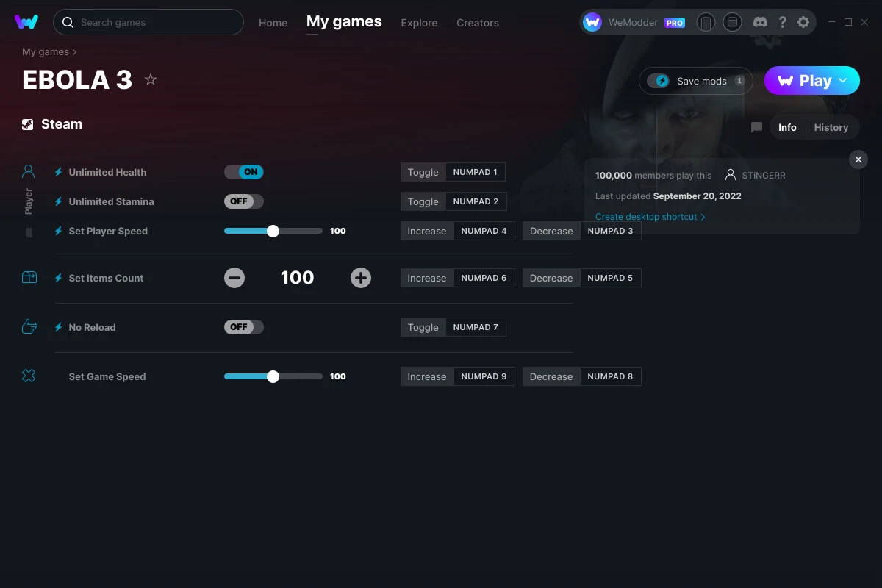The width and height of the screenshot is (882, 588).
Task: Enable Unlimited Stamina toggle
Action: 244,201
